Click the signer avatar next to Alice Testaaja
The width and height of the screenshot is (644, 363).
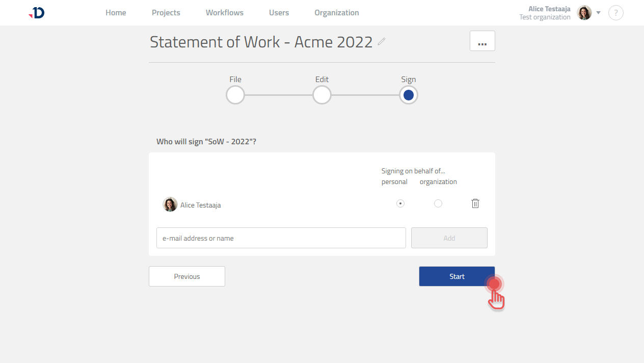pyautogui.click(x=170, y=204)
